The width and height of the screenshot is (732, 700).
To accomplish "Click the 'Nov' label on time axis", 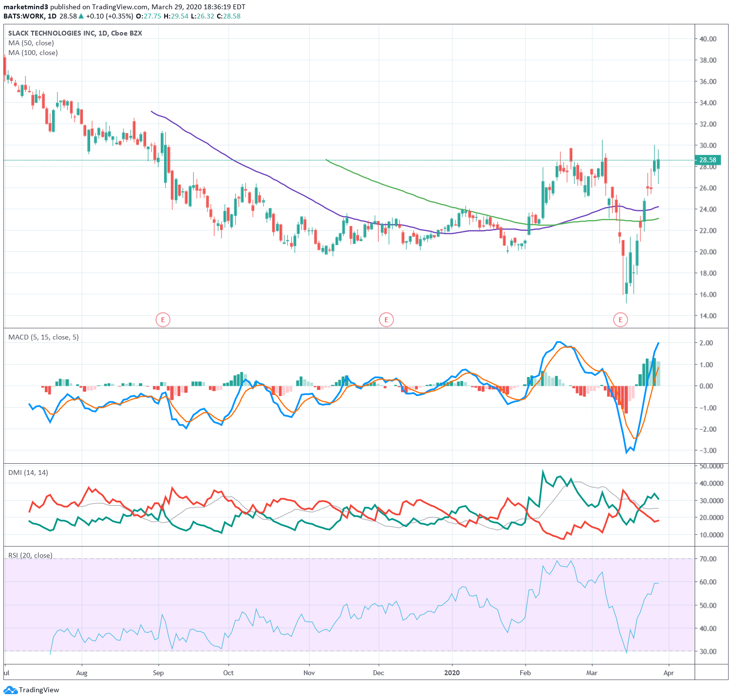I will (x=309, y=673).
